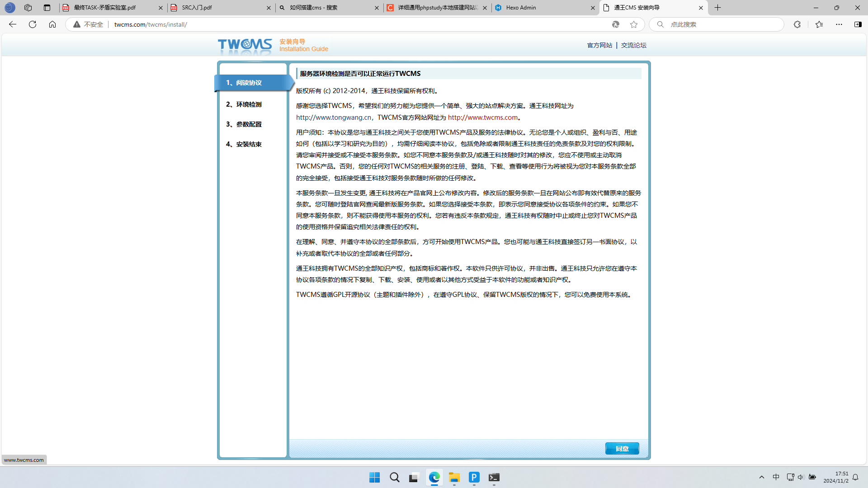Open the browser extensions icon
The image size is (868, 488).
pyautogui.click(x=797, y=24)
